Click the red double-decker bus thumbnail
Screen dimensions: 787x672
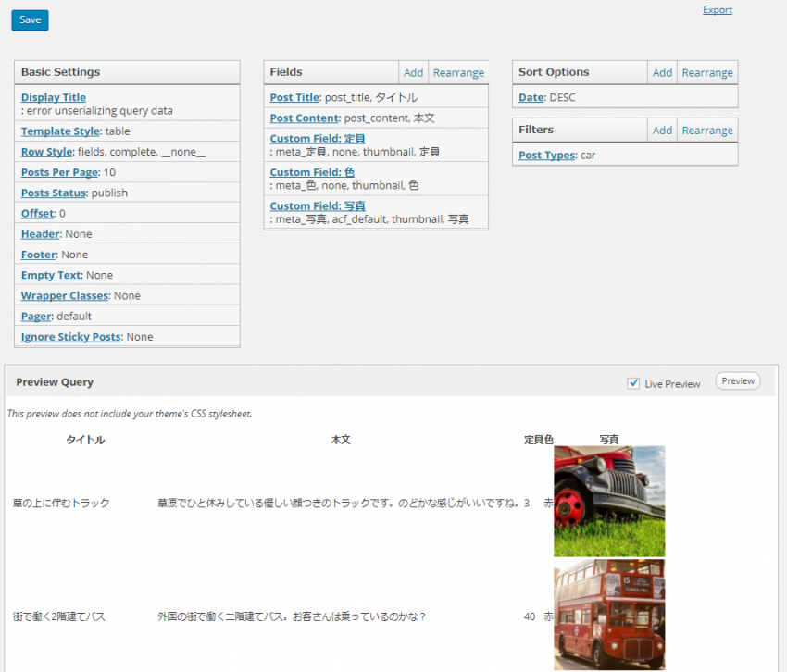(x=608, y=615)
